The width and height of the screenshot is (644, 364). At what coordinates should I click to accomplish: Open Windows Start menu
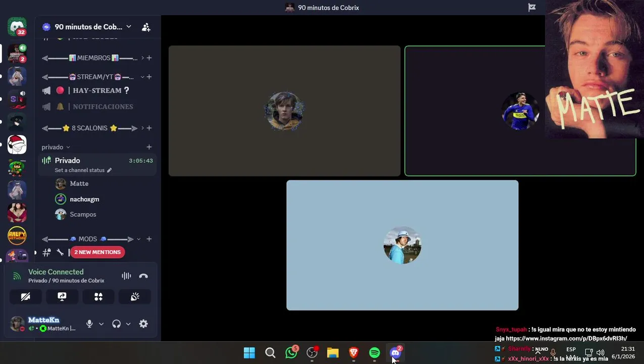[250, 353]
